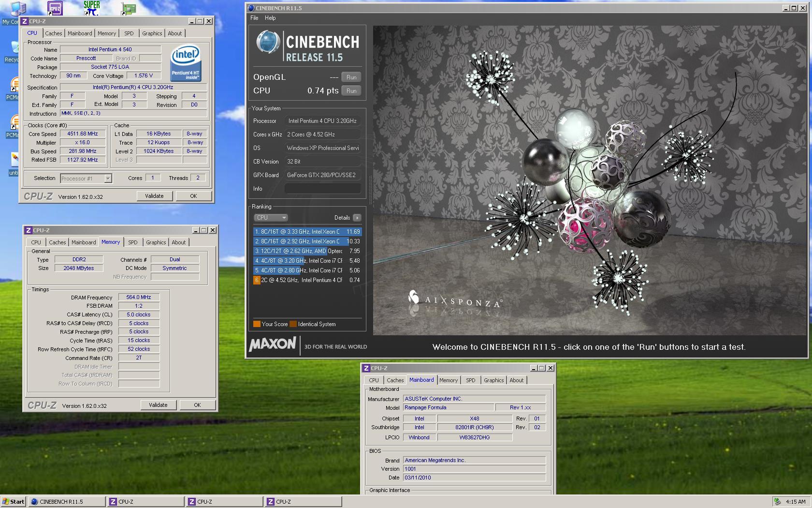
Task: Click the Cinebench sphere logo
Action: (x=268, y=42)
